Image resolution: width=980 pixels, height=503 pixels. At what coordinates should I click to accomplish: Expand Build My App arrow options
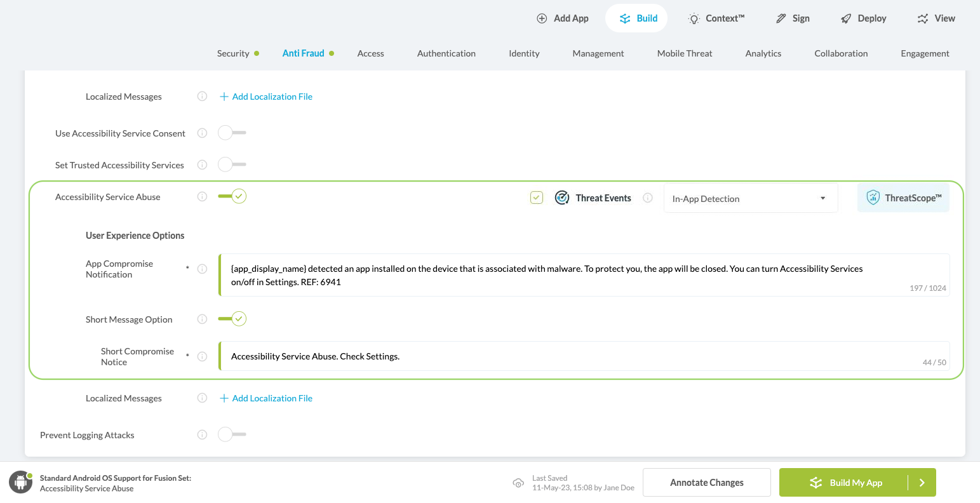coord(922,483)
